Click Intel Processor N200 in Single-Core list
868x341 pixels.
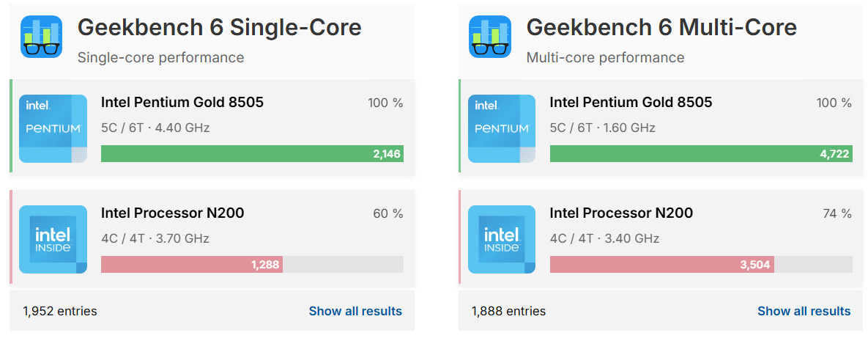[173, 213]
